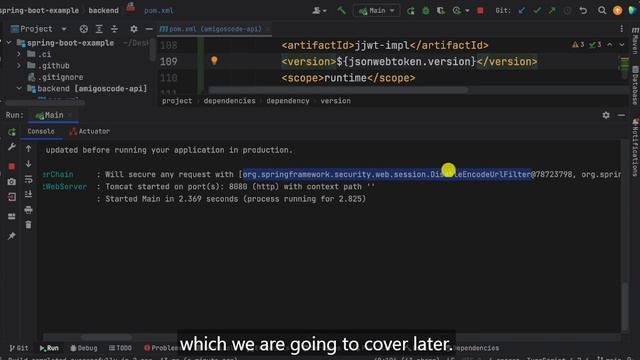Click the backend breadcrumb in navigation bar
The image size is (640, 360).
[103, 11]
